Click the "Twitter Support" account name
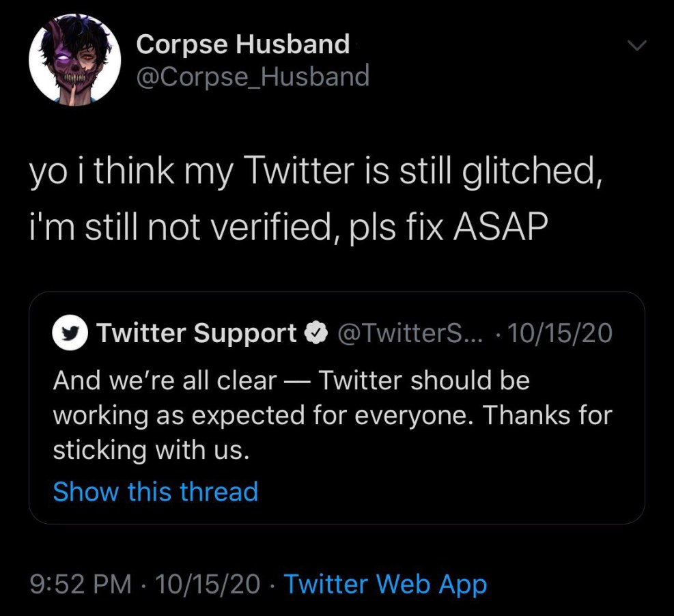The width and height of the screenshot is (674, 616). point(197,333)
